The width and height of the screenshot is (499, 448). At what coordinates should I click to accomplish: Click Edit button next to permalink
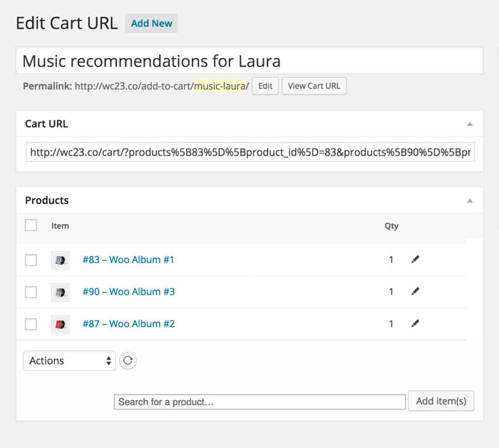265,86
